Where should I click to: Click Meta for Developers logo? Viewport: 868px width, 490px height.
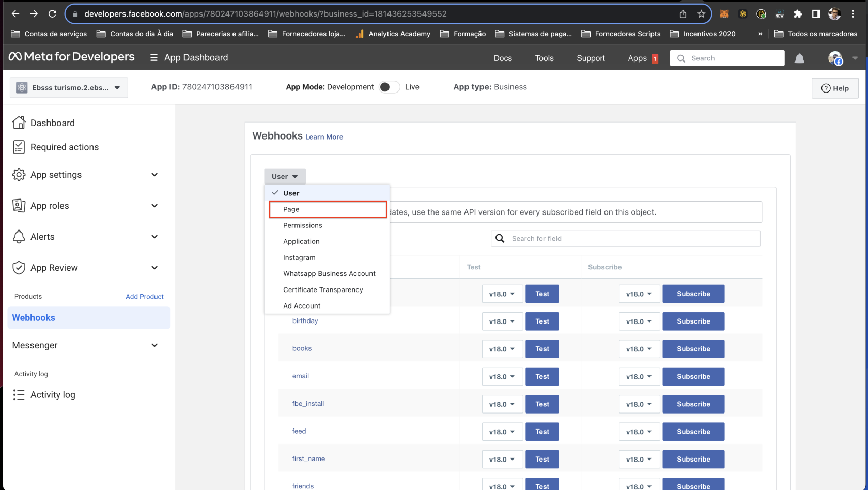click(72, 57)
